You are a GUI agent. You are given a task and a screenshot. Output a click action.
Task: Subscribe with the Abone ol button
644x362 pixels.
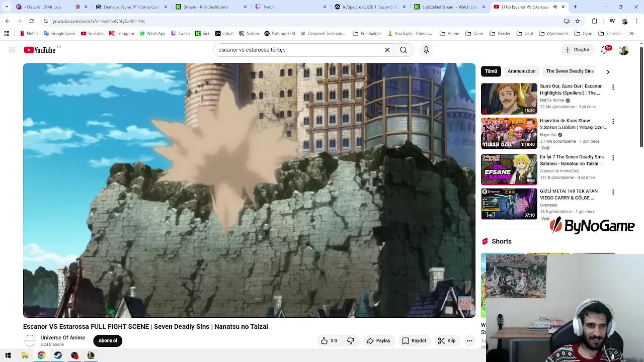point(108,341)
